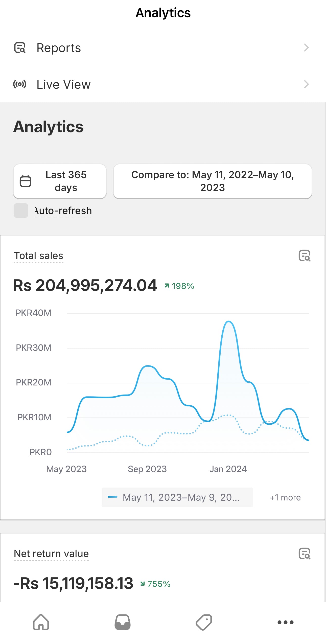The height and width of the screenshot is (644, 326).
Task: Toggle the May 11, 2023 legend series
Action: (177, 497)
